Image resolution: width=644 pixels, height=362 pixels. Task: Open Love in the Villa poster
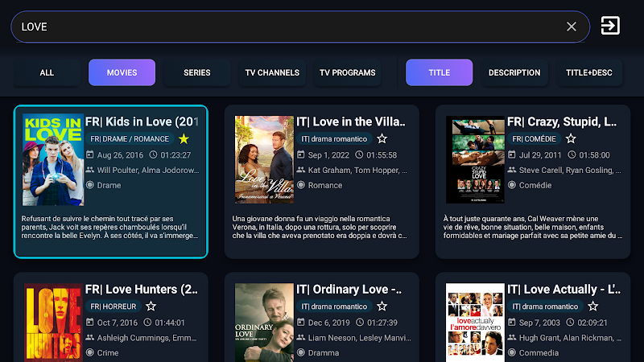point(264,161)
